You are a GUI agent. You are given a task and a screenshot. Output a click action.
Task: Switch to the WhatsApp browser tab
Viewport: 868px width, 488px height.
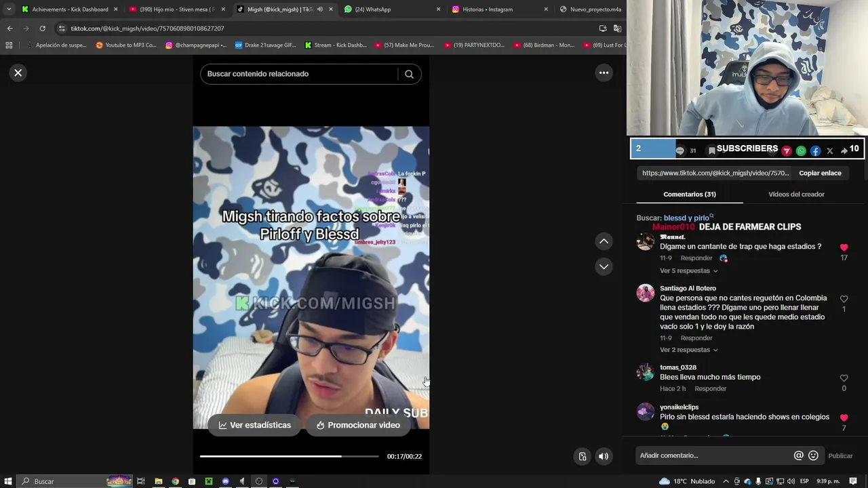point(391,9)
